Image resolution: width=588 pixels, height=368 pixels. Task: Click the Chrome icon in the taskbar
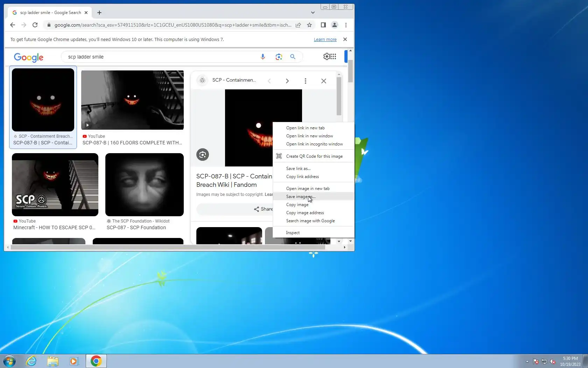(96, 361)
